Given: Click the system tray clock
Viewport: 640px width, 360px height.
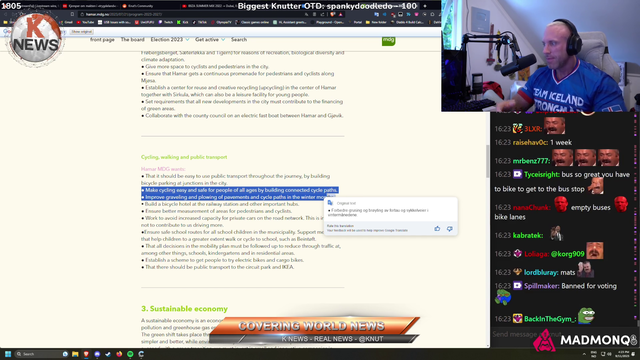Looking at the screenshot, I should (623, 354).
